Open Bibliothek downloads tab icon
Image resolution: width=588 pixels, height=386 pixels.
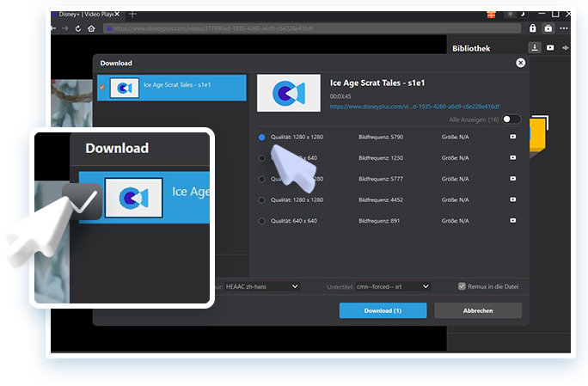tap(535, 47)
